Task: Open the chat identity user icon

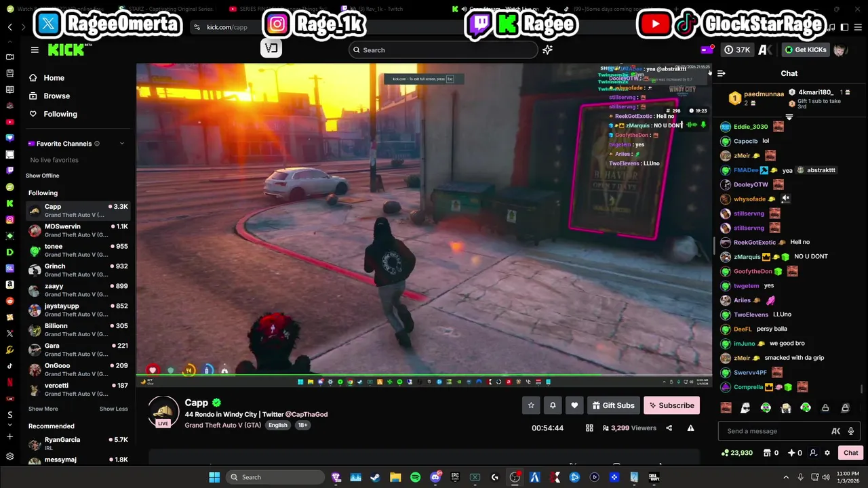Action: (x=813, y=453)
